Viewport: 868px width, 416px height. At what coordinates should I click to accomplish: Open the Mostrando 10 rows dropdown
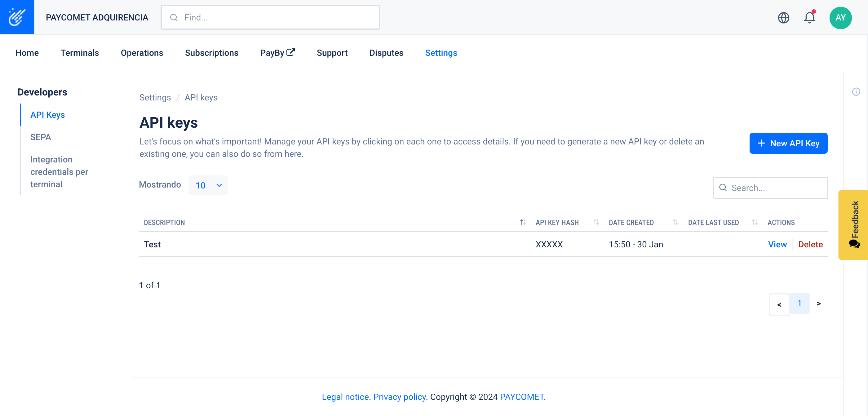click(x=208, y=185)
